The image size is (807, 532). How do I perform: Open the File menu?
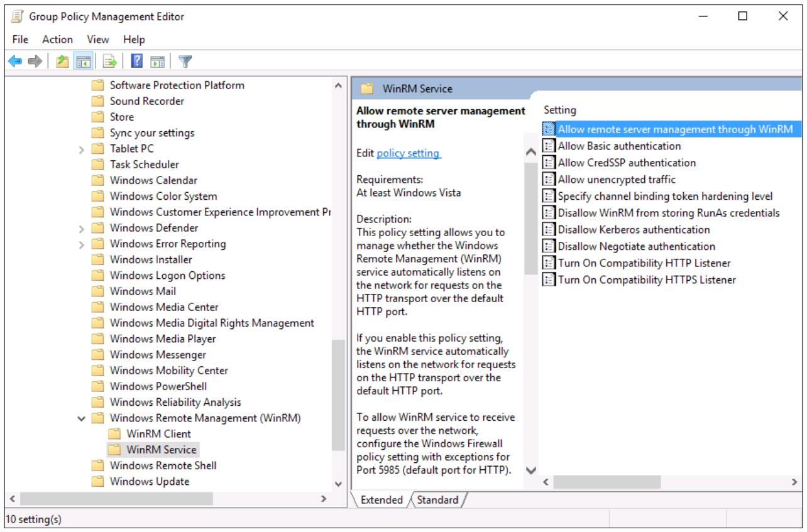click(19, 39)
